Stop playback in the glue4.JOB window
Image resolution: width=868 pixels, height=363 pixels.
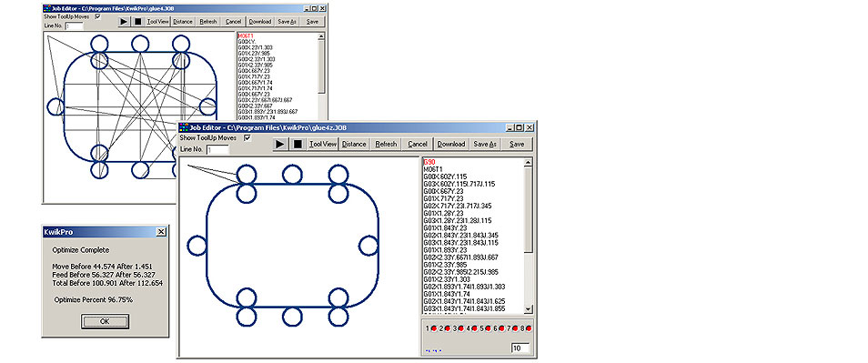138,22
